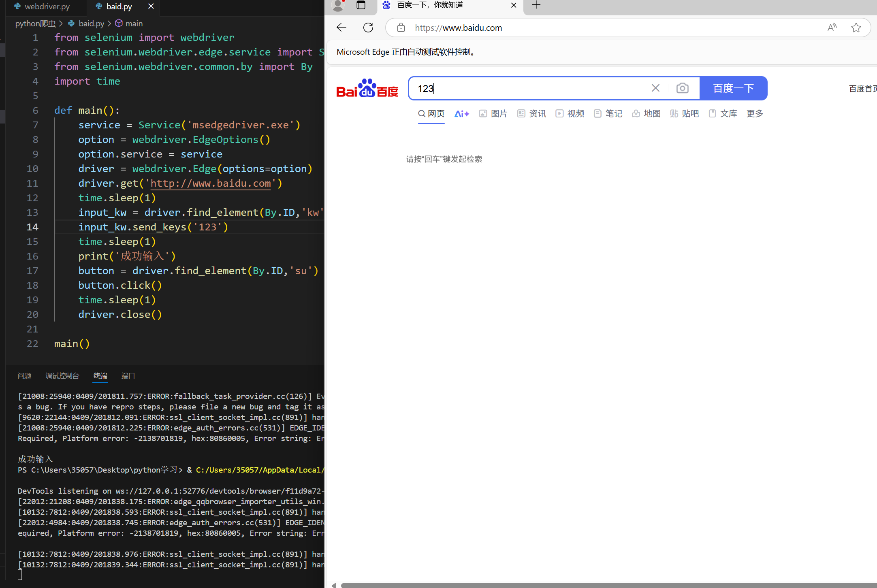Click 'button.click()' on line 18
The height and width of the screenshot is (588, 877).
point(120,285)
